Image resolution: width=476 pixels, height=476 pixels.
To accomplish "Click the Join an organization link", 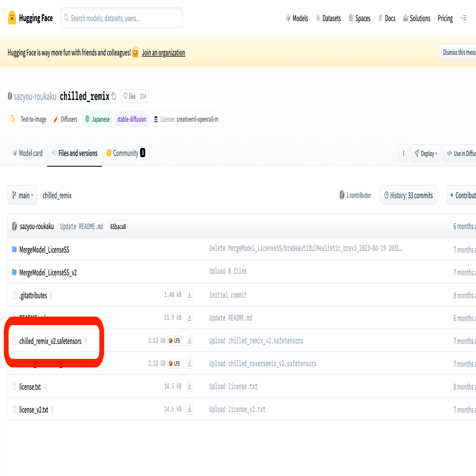I will point(163,53).
